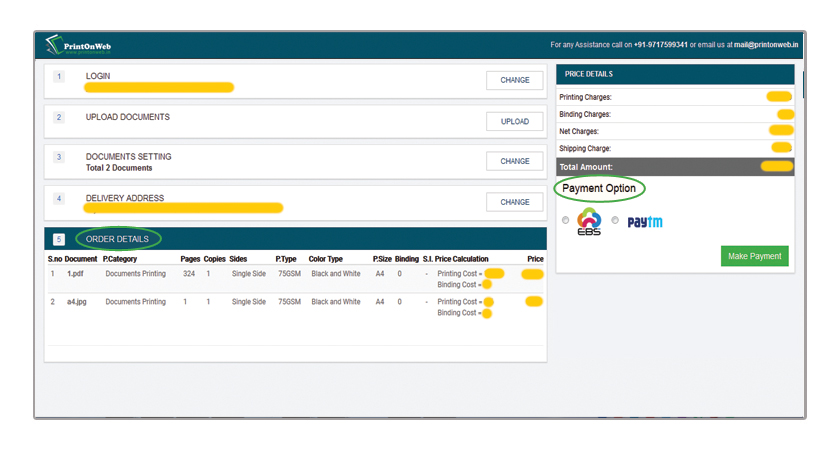Click the LOGIN section heading
This screenshot has height=450, width=840.
[x=98, y=76]
